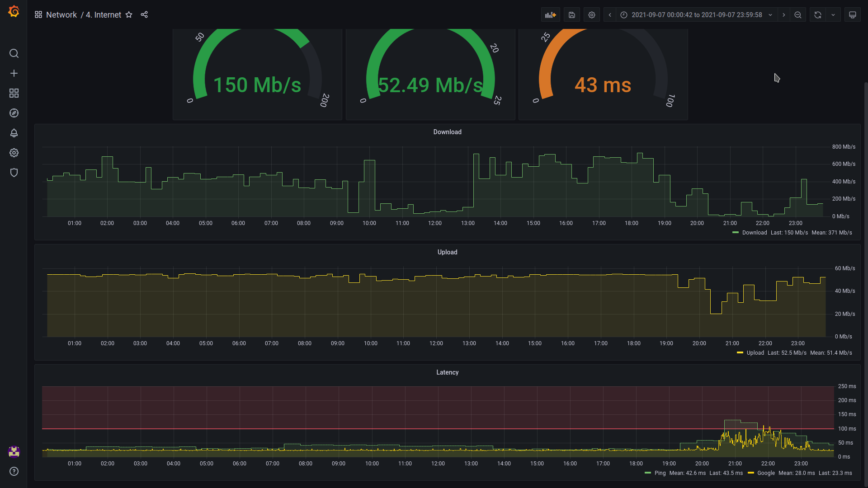The image size is (868, 488).
Task: Click the Network folder breadcrumb
Action: (61, 15)
